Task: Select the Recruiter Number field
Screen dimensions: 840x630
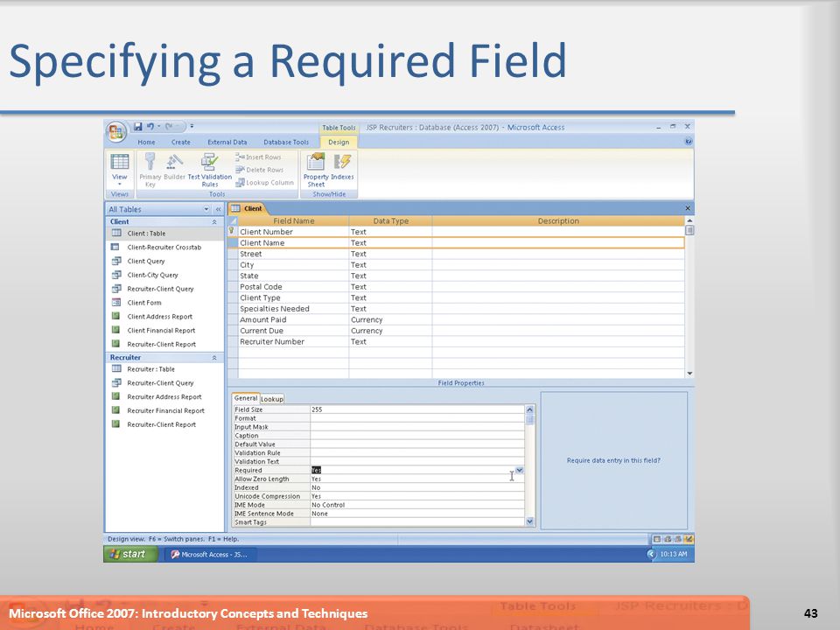Action: (294, 342)
